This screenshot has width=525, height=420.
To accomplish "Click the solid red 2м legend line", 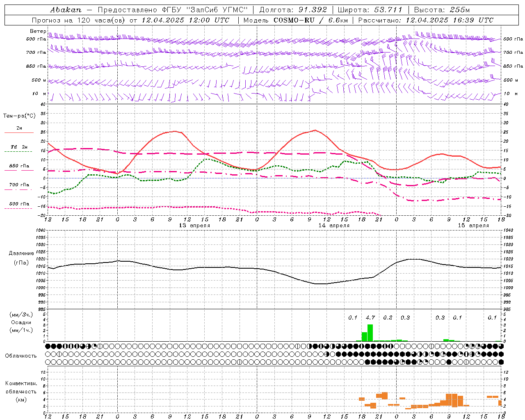I will [19, 132].
